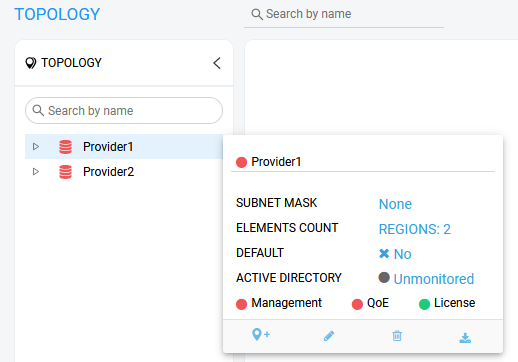Click the red Management status dot
This screenshot has height=362, width=518.
pyautogui.click(x=241, y=304)
